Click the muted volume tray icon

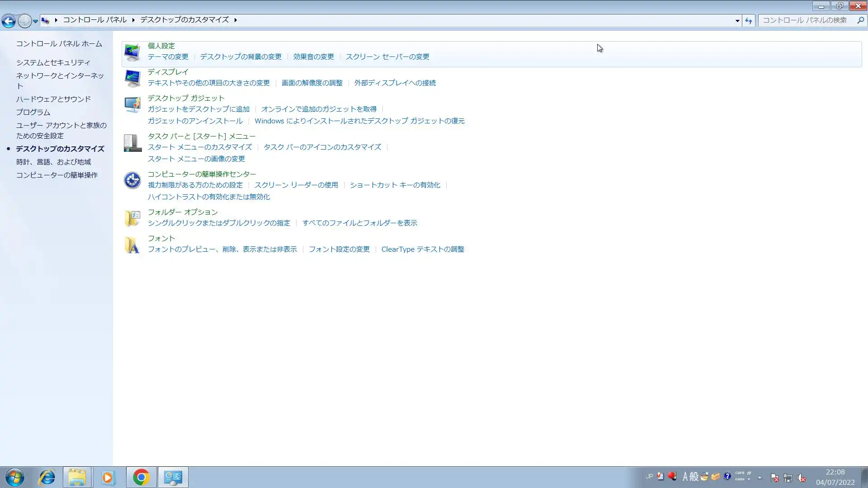click(x=801, y=478)
